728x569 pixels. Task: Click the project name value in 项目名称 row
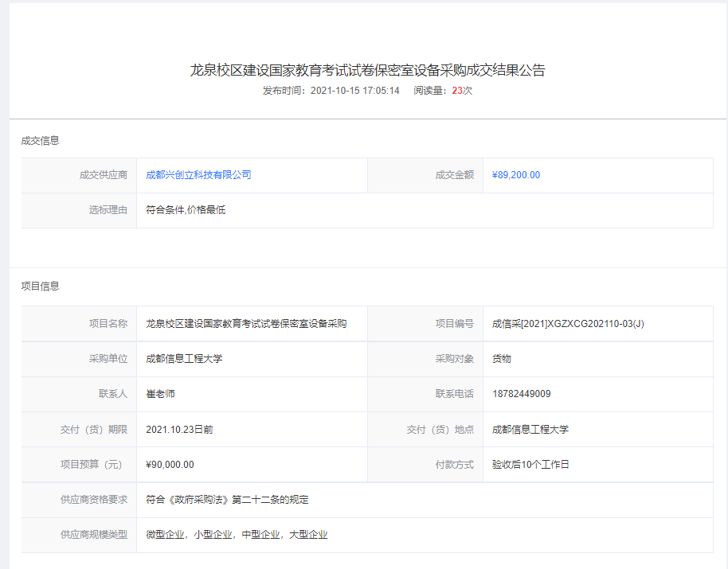[246, 324]
